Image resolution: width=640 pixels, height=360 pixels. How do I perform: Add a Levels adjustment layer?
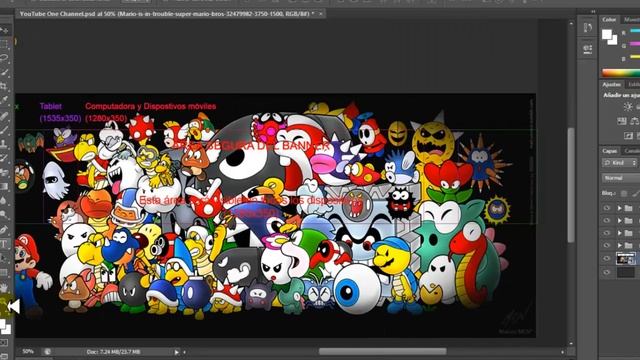click(637, 107)
